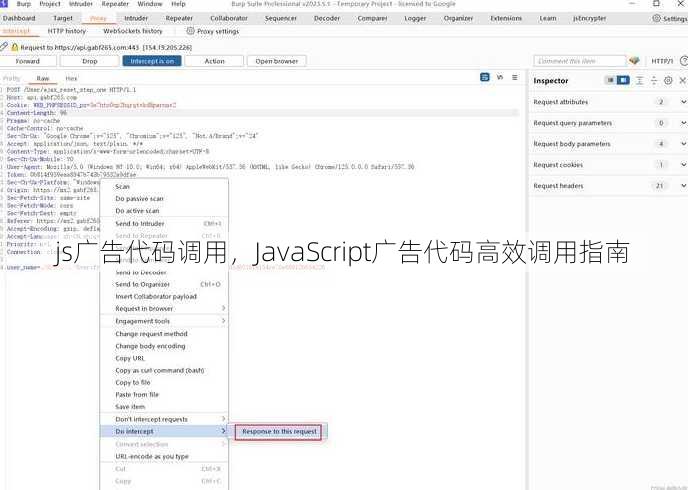The height and width of the screenshot is (490, 688).
Task: Choose Copy as curl command (bash)
Action: (164, 370)
